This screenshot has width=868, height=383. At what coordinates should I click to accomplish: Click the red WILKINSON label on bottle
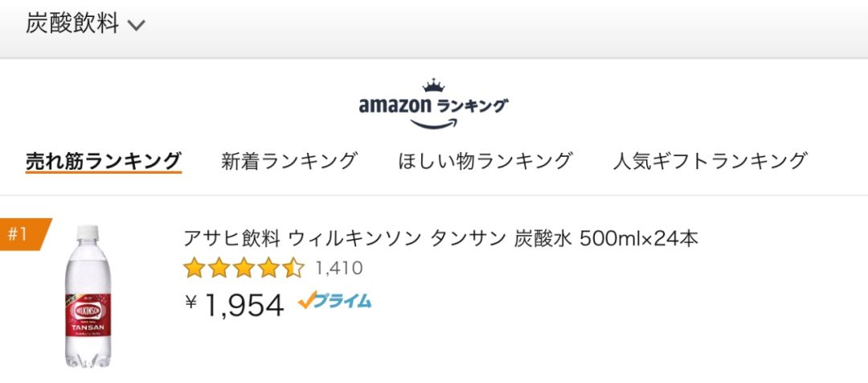tap(88, 309)
